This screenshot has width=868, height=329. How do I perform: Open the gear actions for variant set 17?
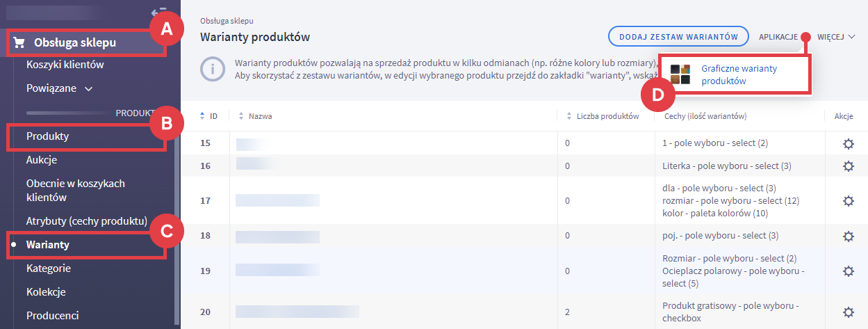(x=848, y=200)
